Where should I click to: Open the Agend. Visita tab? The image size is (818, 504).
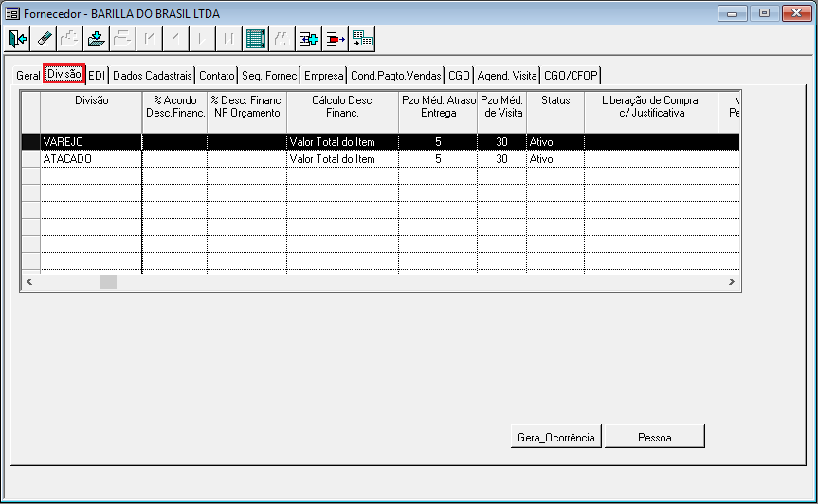(x=507, y=76)
